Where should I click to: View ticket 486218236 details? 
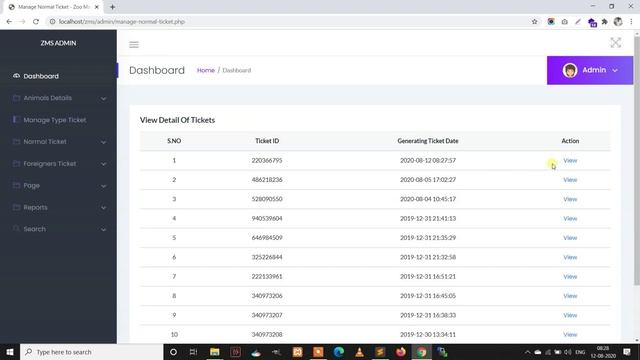tap(570, 180)
